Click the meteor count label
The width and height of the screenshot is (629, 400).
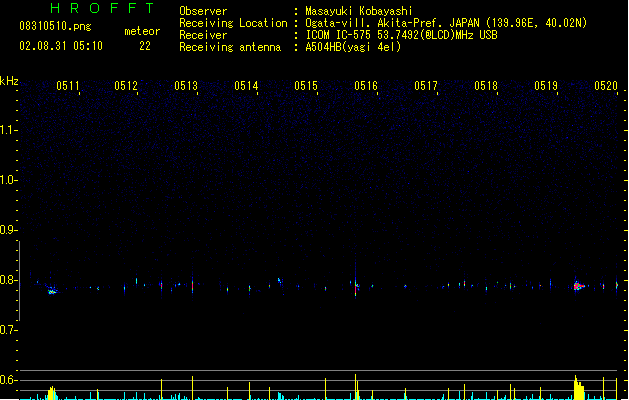pyautogui.click(x=142, y=31)
